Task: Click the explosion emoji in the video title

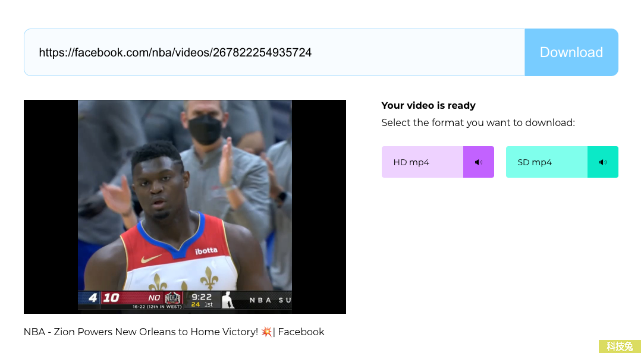Action: tap(266, 332)
